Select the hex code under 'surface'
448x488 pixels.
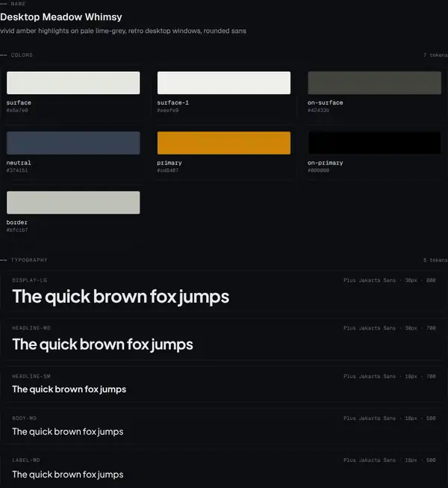(17, 111)
